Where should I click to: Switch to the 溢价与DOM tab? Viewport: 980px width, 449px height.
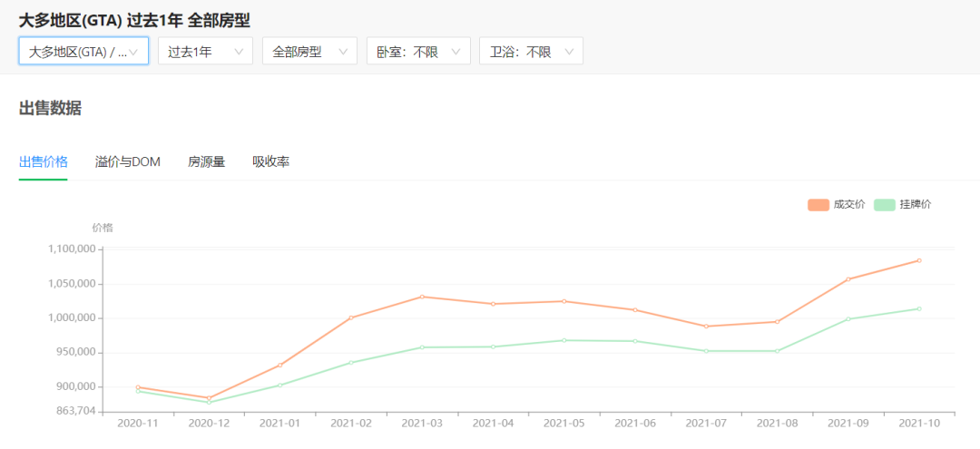tap(128, 161)
